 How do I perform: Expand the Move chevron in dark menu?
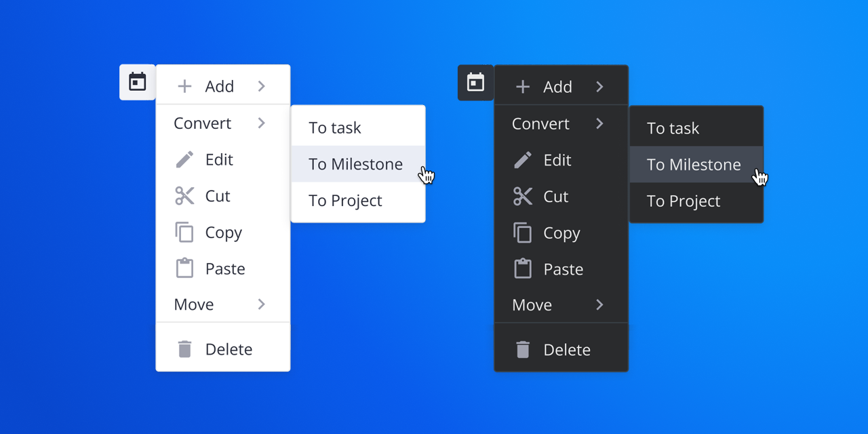tap(599, 305)
